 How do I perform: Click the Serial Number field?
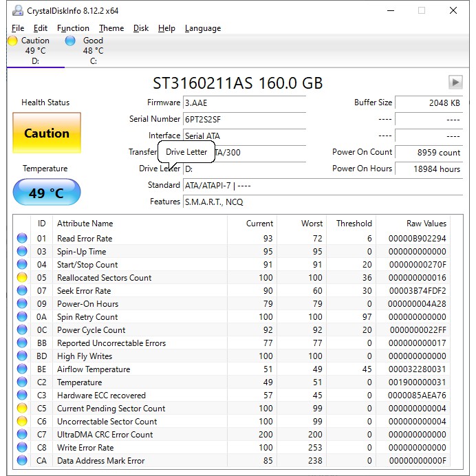(x=244, y=119)
